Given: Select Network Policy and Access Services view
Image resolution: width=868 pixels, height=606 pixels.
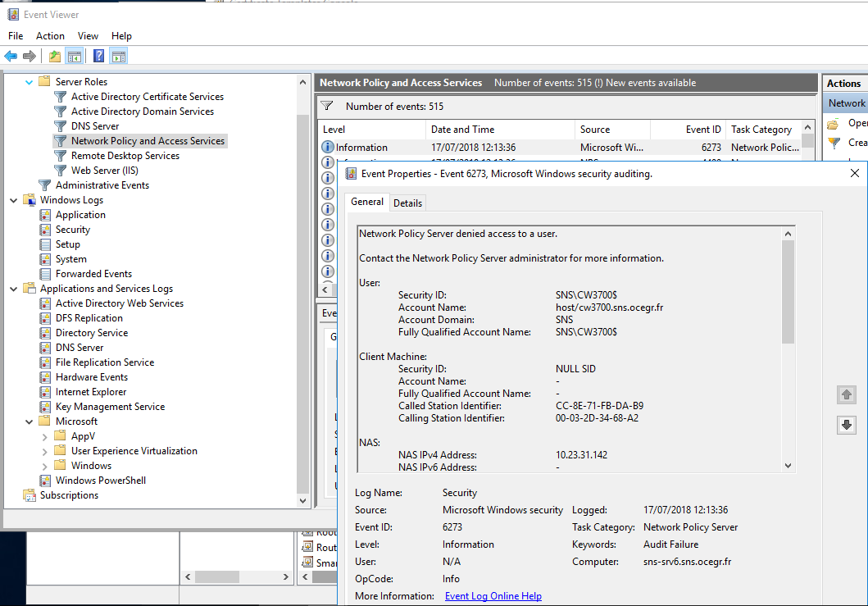Looking at the screenshot, I should (148, 141).
